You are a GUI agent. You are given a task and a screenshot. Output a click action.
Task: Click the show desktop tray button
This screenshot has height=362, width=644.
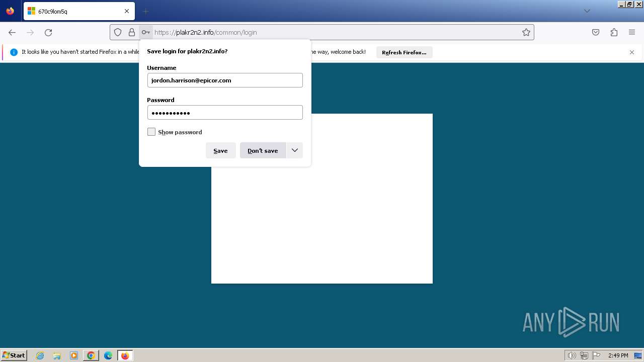click(638, 355)
